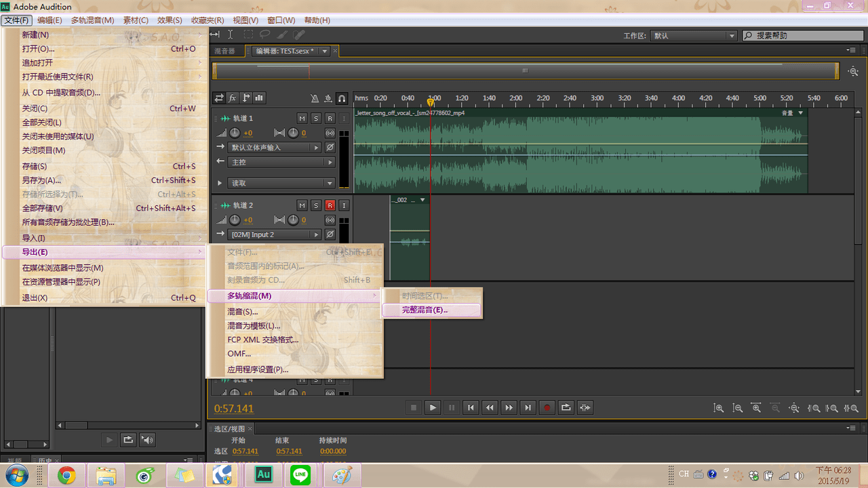Image resolution: width=868 pixels, height=488 pixels.
Task: Mute track 1 with M button
Action: click(x=302, y=119)
